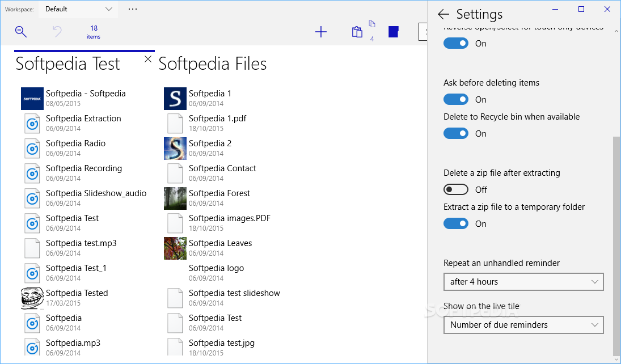Expand the Show on the live tile dropdown
The width and height of the screenshot is (621, 364).
click(523, 325)
